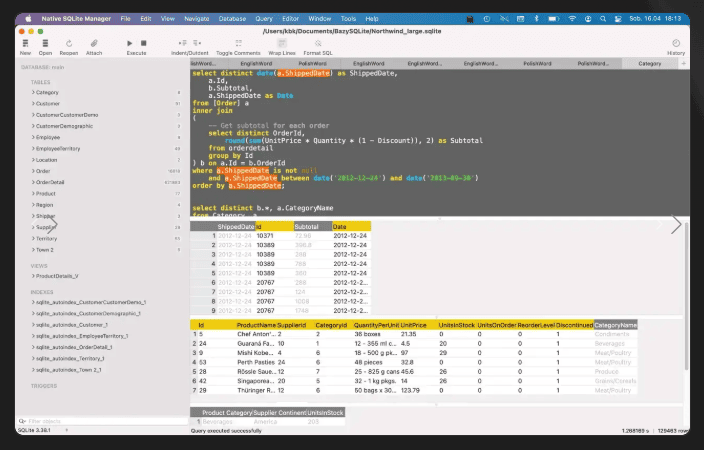Expand the Category table in the sidebar
The image size is (704, 450).
click(33, 92)
